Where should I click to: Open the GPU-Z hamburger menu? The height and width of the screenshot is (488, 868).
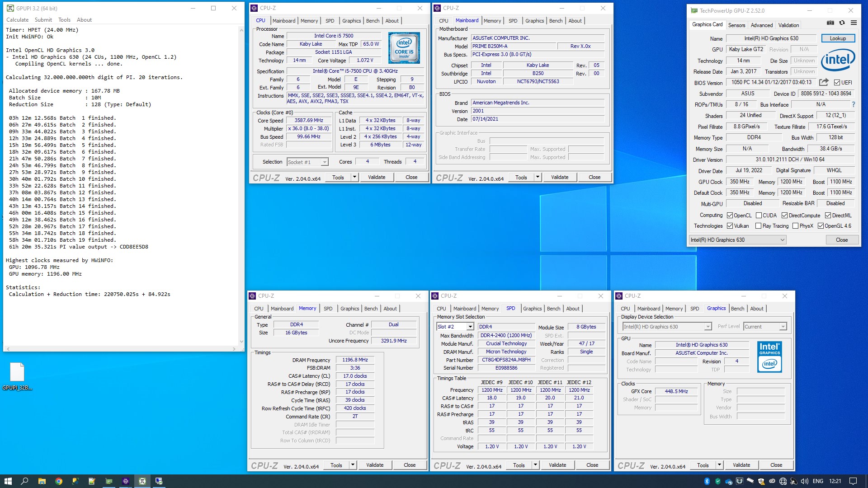(x=854, y=23)
